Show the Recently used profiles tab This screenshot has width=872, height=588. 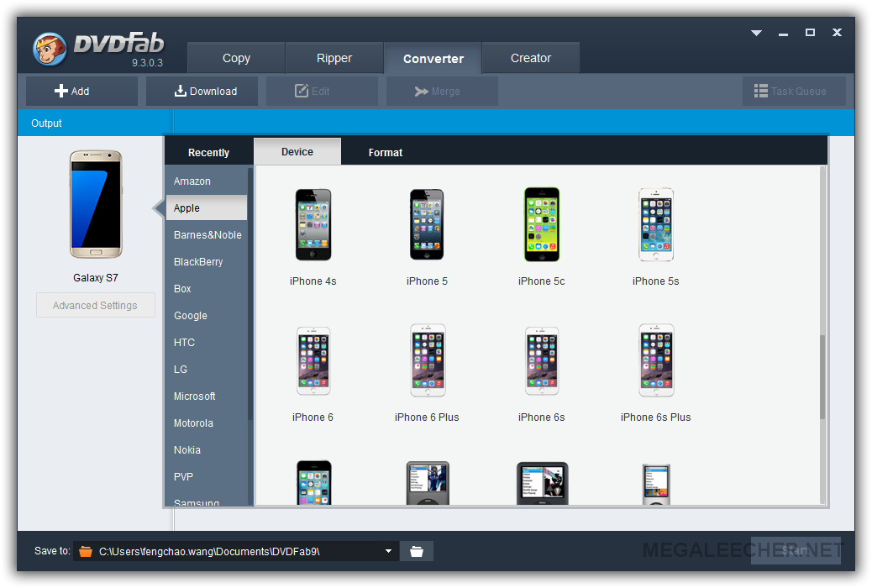pos(208,152)
